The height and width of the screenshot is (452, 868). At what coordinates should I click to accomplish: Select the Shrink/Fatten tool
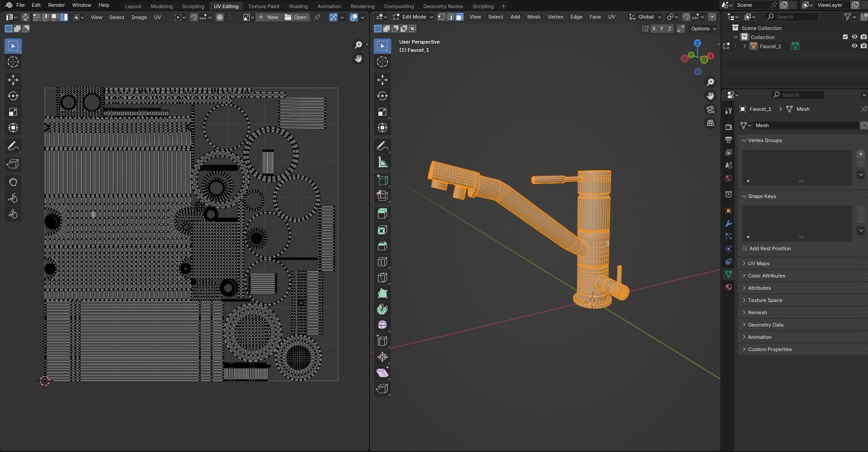pos(382,357)
